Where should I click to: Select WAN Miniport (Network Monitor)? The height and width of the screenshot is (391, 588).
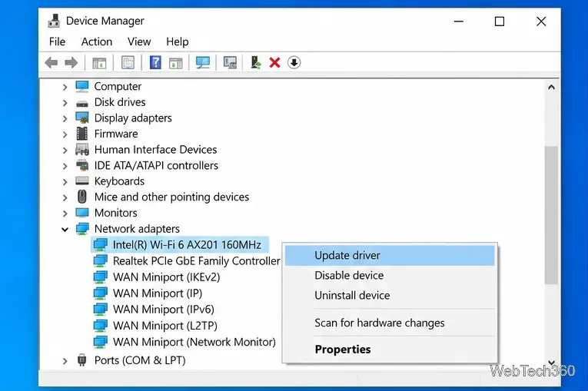coord(194,342)
